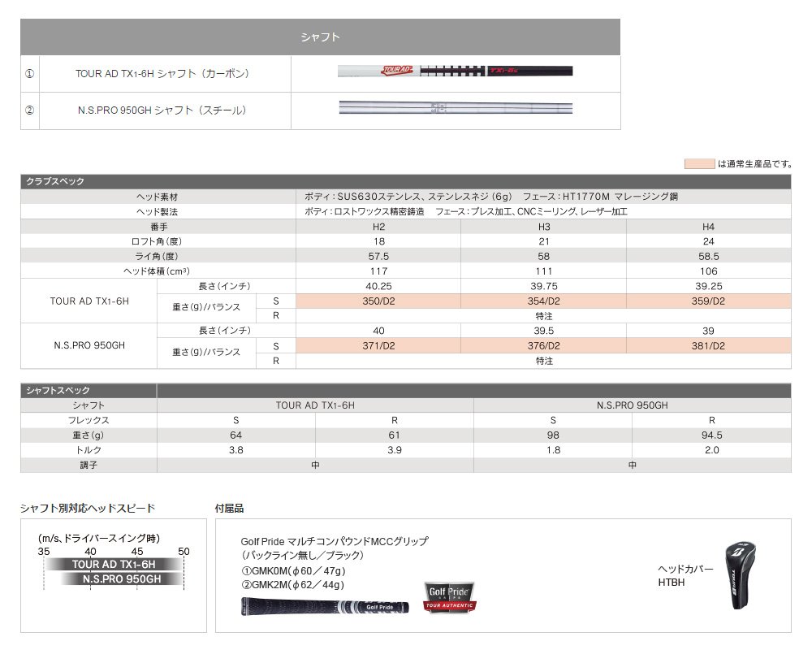This screenshot has width=812, height=650.
Task: Click the highlighted '354/D2' weight cell
Action: pos(544,301)
